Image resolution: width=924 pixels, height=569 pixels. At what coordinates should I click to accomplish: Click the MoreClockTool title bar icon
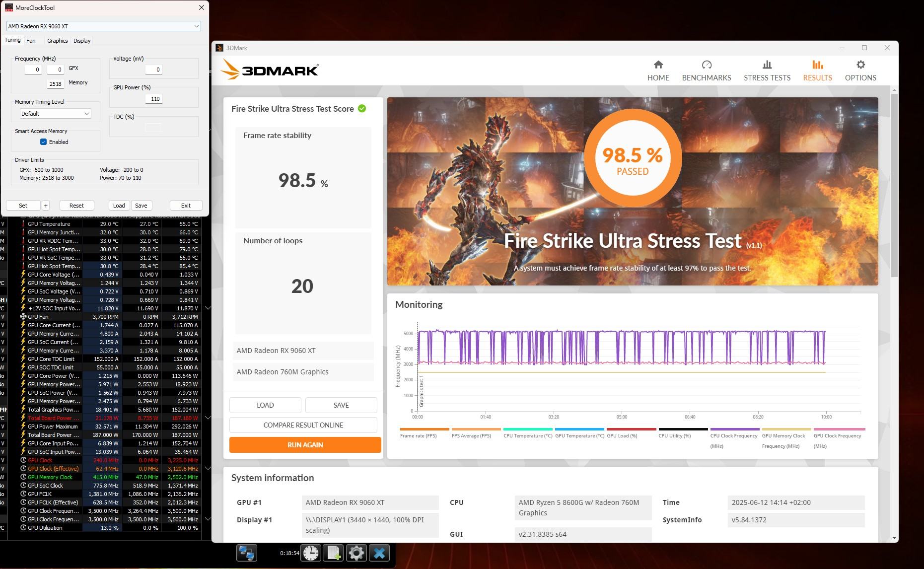point(8,7)
